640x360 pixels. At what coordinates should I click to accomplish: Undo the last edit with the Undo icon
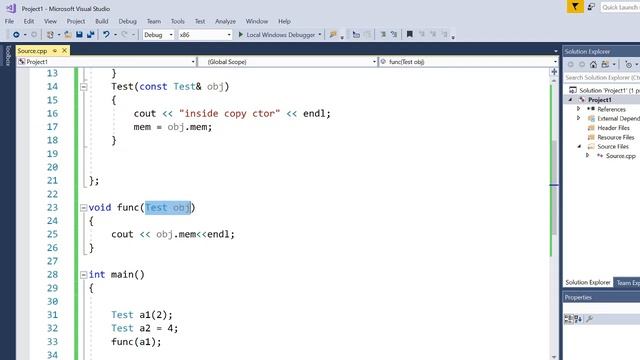106,35
